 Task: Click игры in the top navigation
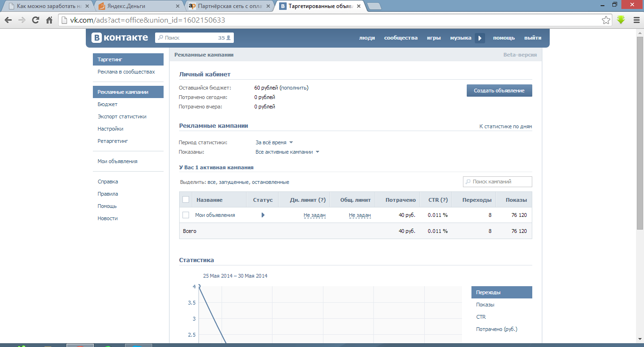pyautogui.click(x=434, y=38)
